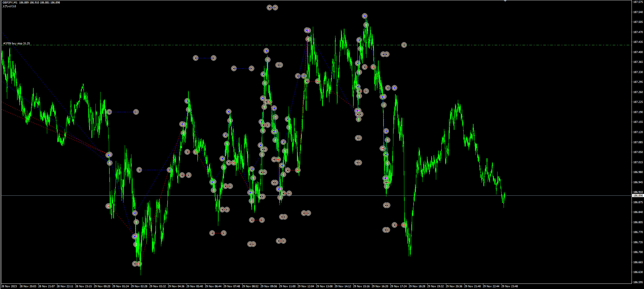The width and height of the screenshot is (644, 289).
Task: Click 29 Nov 07:48 on the time axis
Action: click(232, 286)
